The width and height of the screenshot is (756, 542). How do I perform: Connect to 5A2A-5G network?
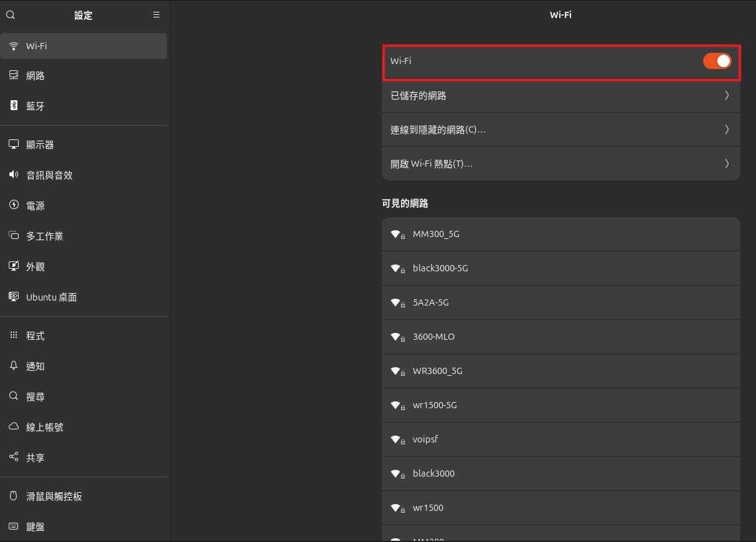tap(560, 302)
